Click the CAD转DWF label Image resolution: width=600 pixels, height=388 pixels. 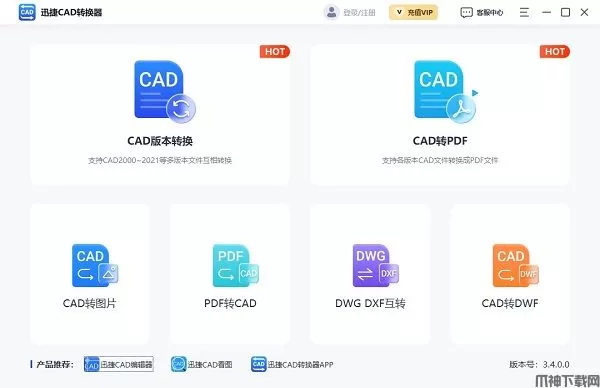[510, 303]
